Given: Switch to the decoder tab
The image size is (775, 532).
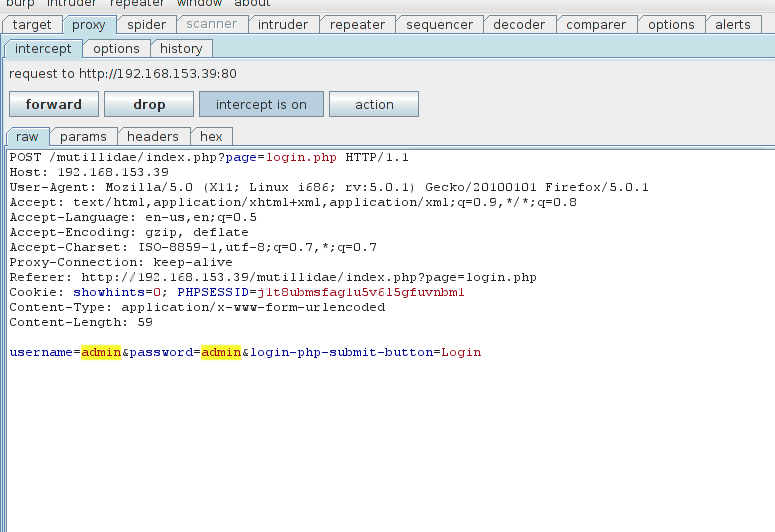Looking at the screenshot, I should click(x=520, y=25).
